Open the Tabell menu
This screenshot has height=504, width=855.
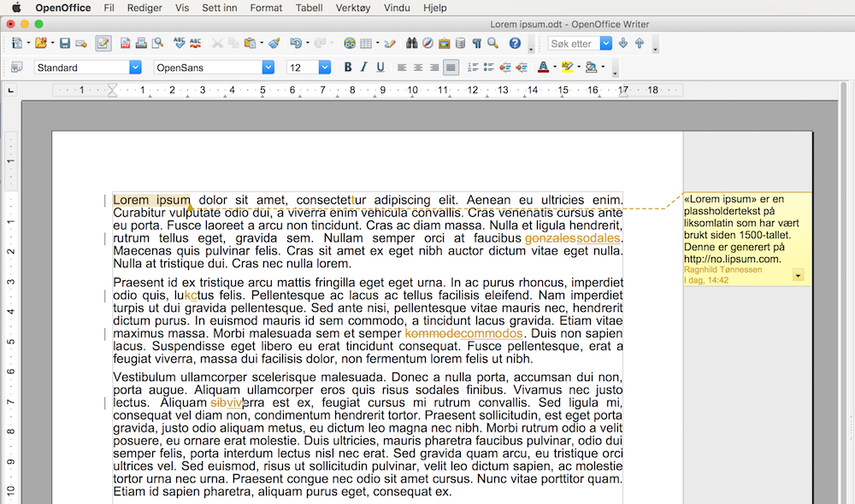click(309, 8)
